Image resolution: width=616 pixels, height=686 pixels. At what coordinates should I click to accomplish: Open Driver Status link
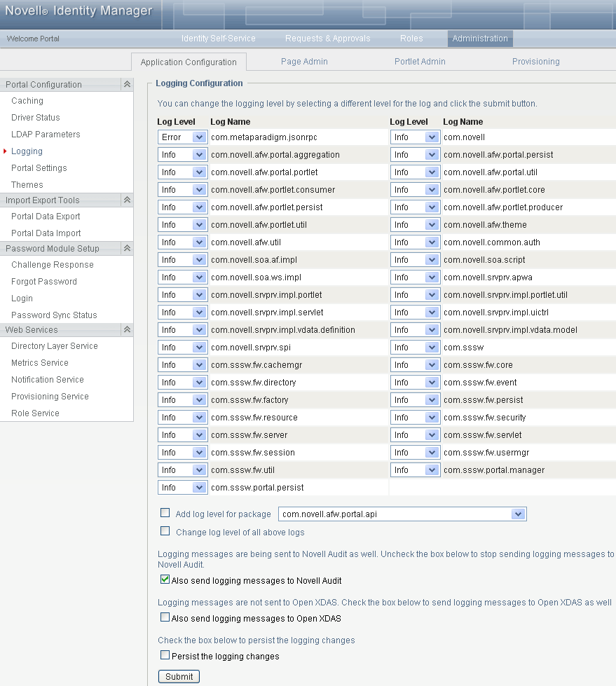pyautogui.click(x=36, y=117)
